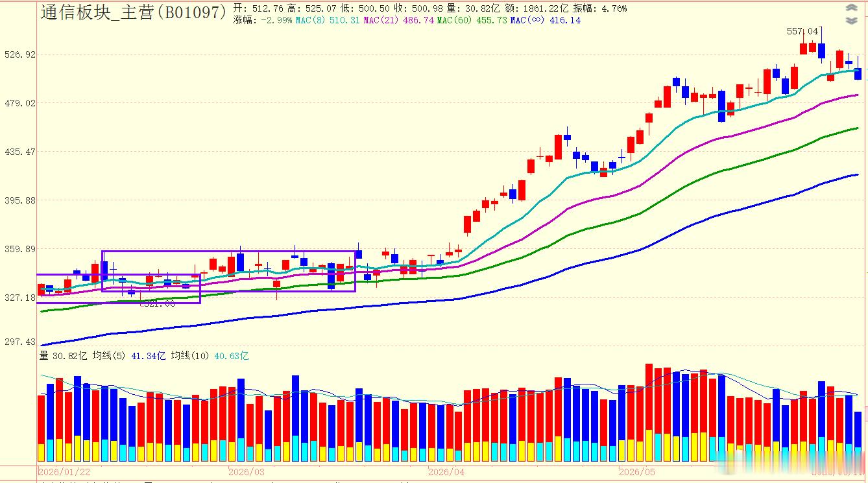This screenshot has width=868, height=483.
Task: Click the 2026/03 date axis marker
Action: 247,471
